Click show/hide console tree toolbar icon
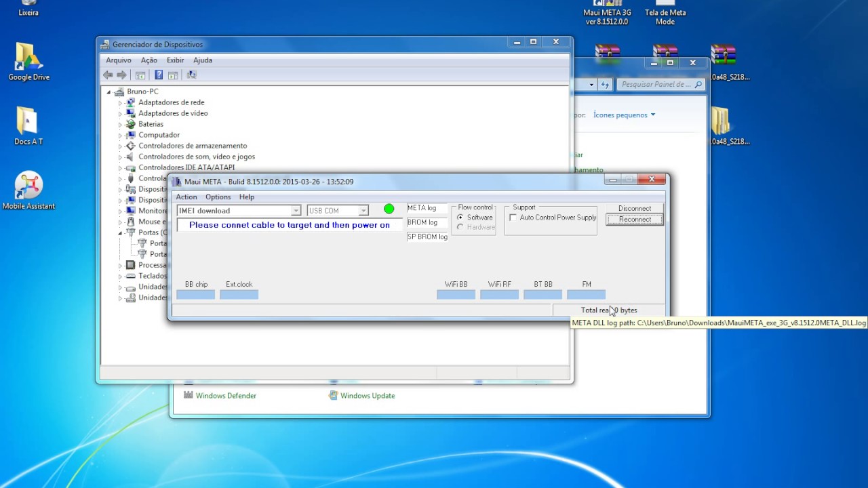 (140, 75)
